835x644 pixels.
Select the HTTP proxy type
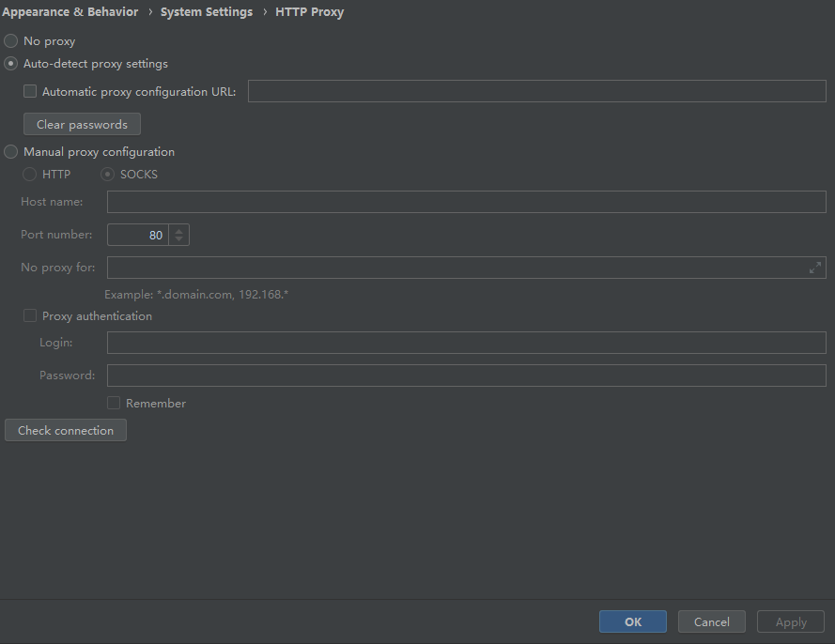click(x=29, y=174)
